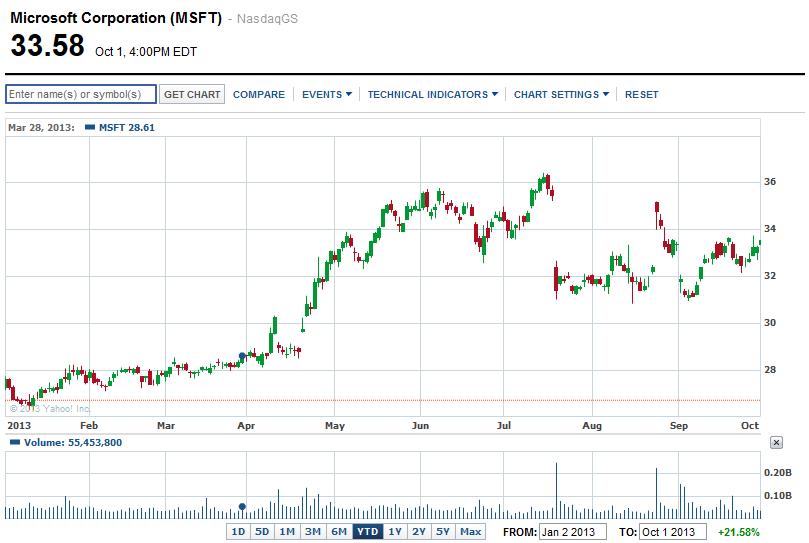
Task: Select the 5D time range
Action: point(262,532)
